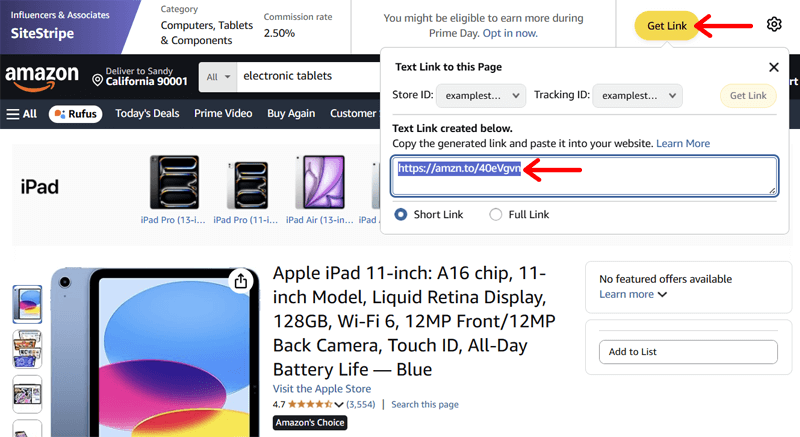Viewport: 800px width, 437px height.
Task: Click the Amazon's Choice badge
Action: (310, 423)
